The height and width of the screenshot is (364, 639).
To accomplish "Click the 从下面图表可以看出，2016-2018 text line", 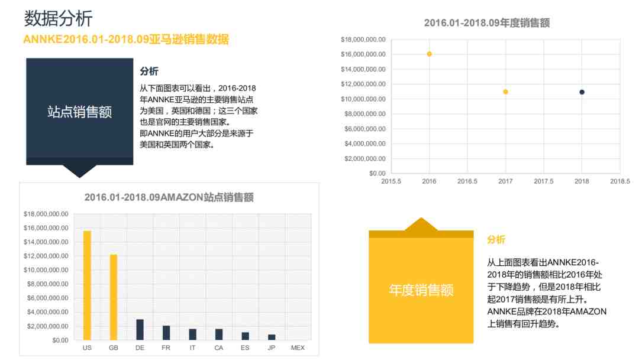I will point(198,88).
